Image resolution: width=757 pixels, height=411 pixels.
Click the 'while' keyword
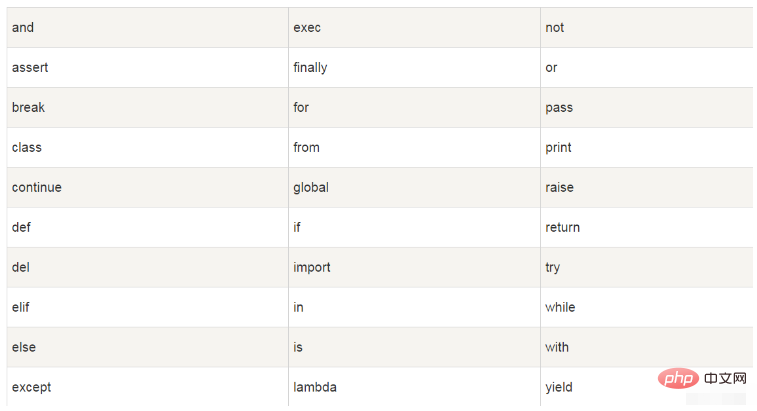[x=560, y=307]
